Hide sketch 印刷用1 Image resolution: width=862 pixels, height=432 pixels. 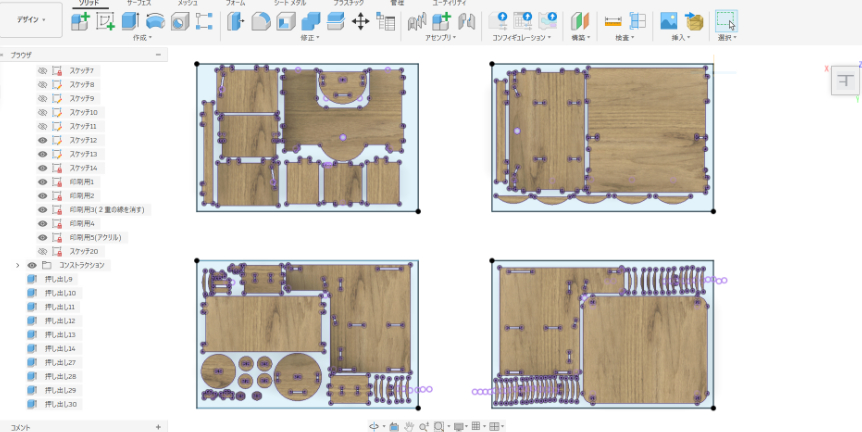tap(42, 182)
